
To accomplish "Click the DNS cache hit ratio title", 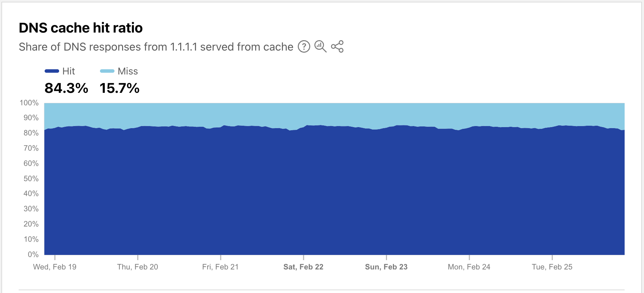I will (81, 28).
